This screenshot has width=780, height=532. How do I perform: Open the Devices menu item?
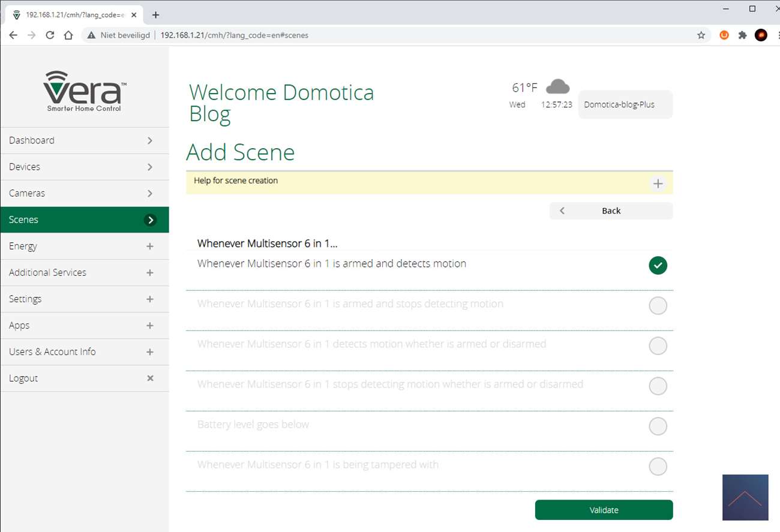[x=84, y=167]
